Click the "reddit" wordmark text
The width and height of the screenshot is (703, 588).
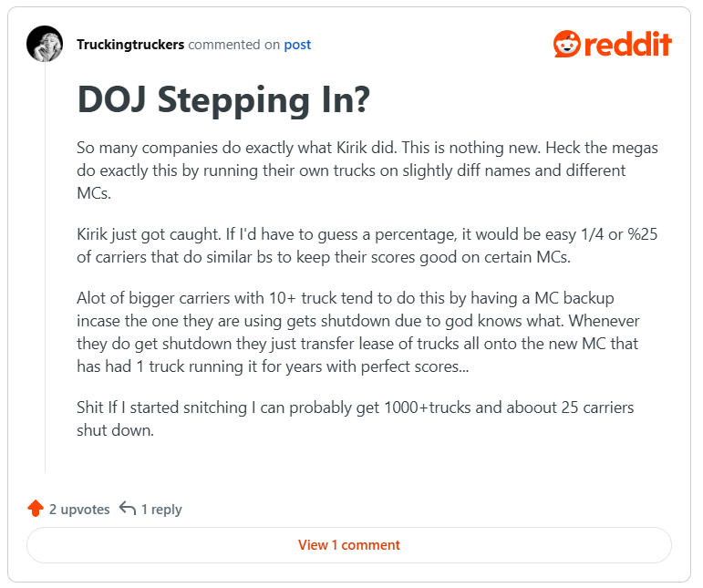click(628, 44)
